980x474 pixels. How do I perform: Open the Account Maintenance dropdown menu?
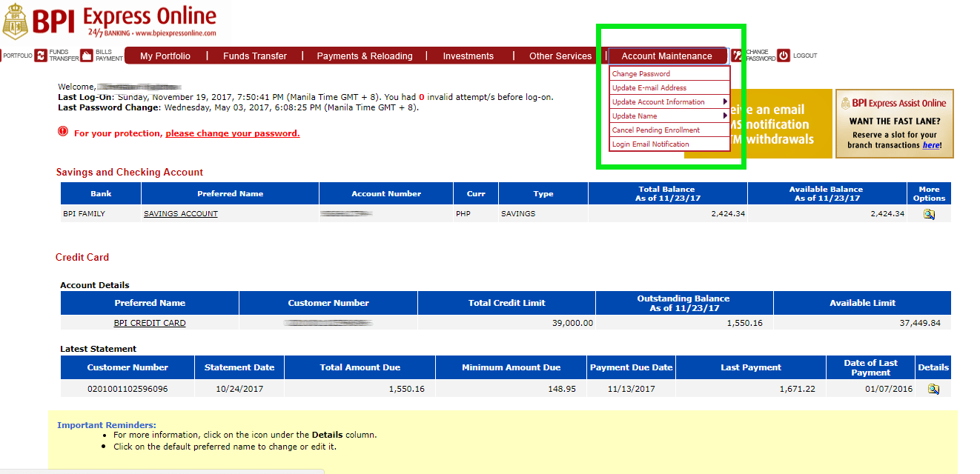coord(666,56)
